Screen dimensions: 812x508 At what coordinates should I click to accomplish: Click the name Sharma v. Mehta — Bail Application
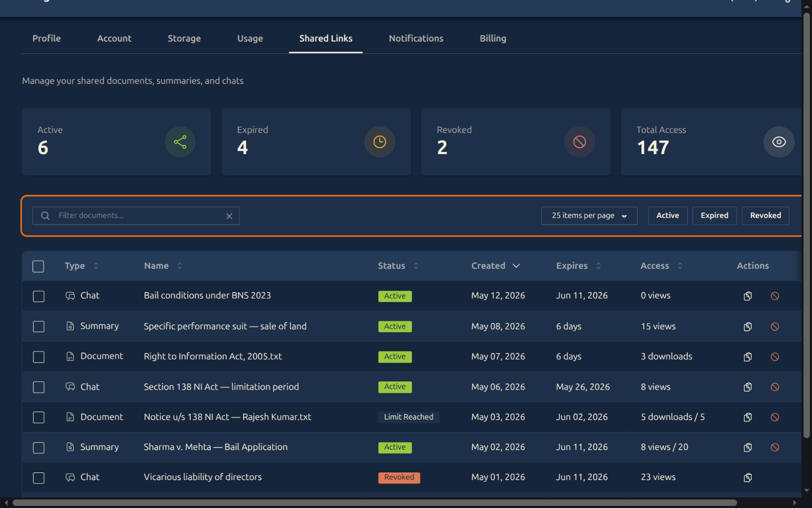coord(216,447)
